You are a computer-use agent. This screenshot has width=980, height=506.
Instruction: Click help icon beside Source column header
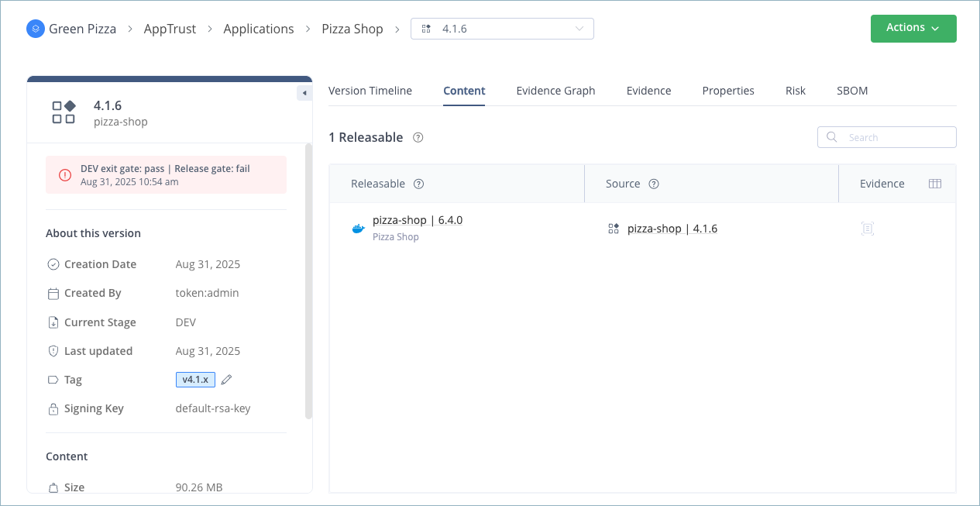point(653,184)
